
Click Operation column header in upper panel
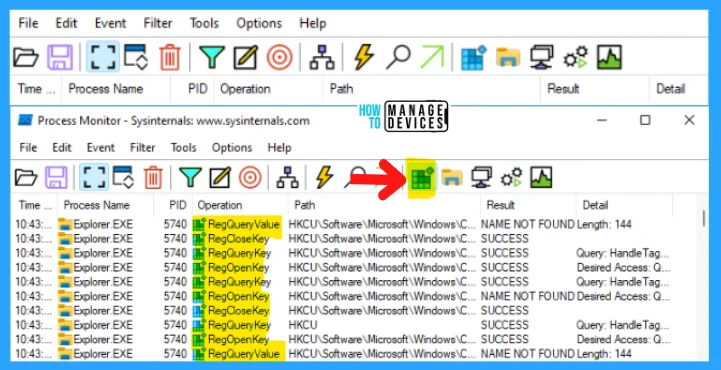pyautogui.click(x=268, y=89)
